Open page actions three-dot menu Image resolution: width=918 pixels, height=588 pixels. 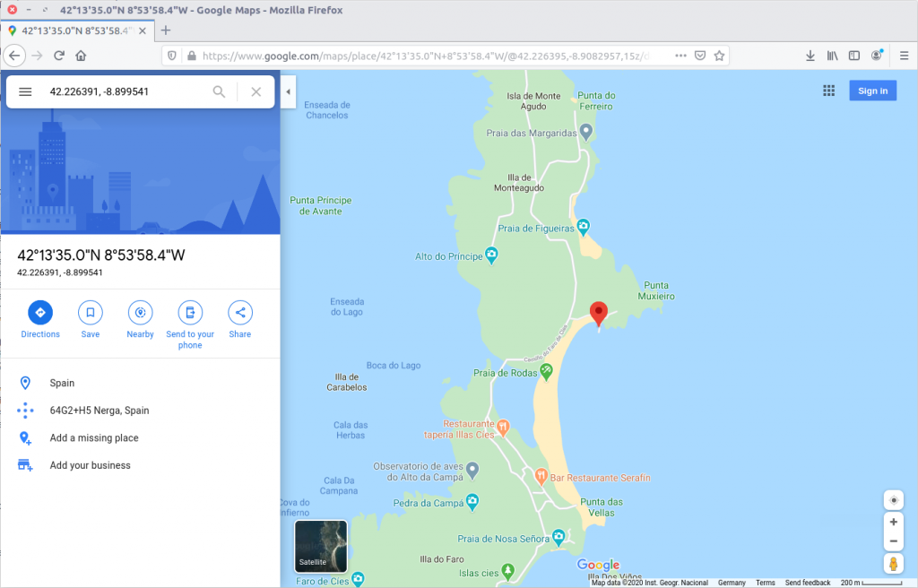pyautogui.click(x=680, y=56)
